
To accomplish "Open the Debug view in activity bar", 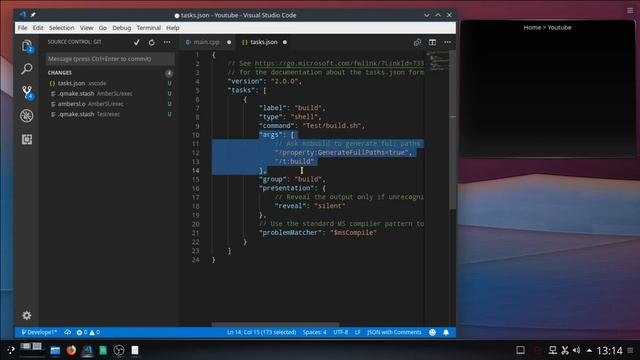I will click(x=27, y=116).
